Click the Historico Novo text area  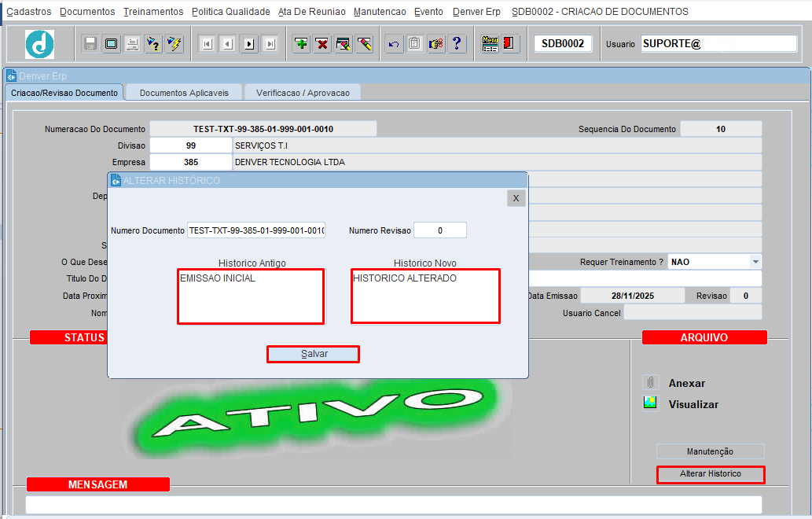[425, 296]
